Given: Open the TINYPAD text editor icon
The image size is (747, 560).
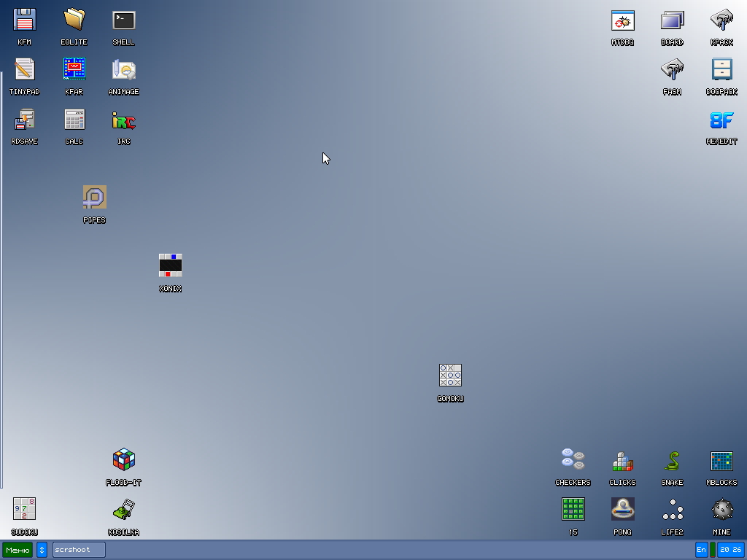Looking at the screenshot, I should pos(25,70).
